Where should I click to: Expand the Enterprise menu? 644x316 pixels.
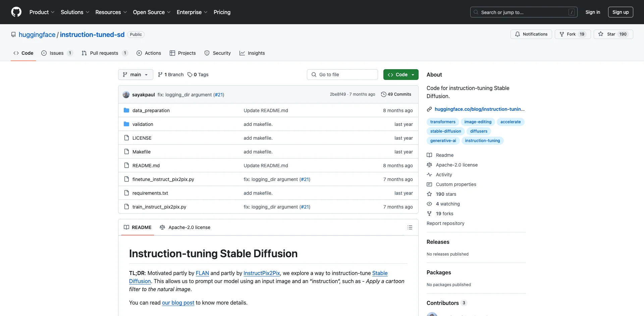[192, 12]
